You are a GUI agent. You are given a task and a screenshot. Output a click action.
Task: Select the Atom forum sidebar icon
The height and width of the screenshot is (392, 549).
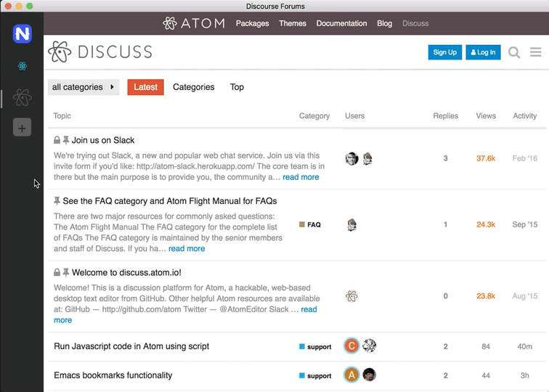point(23,97)
